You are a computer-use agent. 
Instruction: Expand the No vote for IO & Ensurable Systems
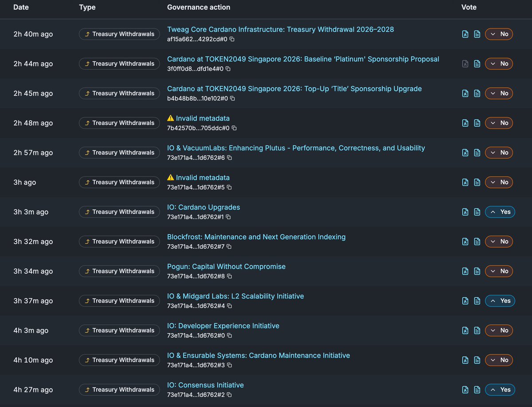click(x=499, y=360)
